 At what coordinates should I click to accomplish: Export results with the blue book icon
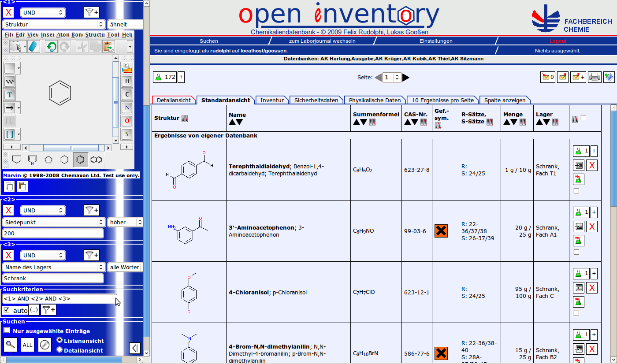click(x=609, y=77)
